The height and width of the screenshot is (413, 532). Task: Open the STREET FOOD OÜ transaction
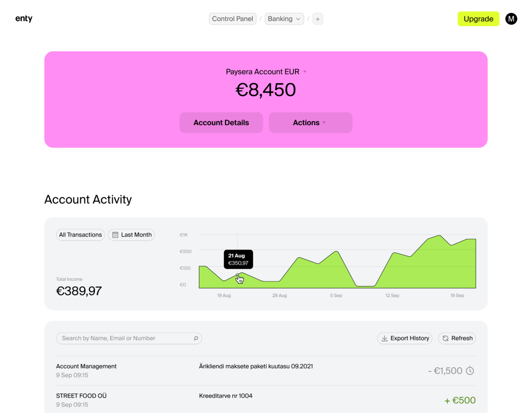click(266, 400)
